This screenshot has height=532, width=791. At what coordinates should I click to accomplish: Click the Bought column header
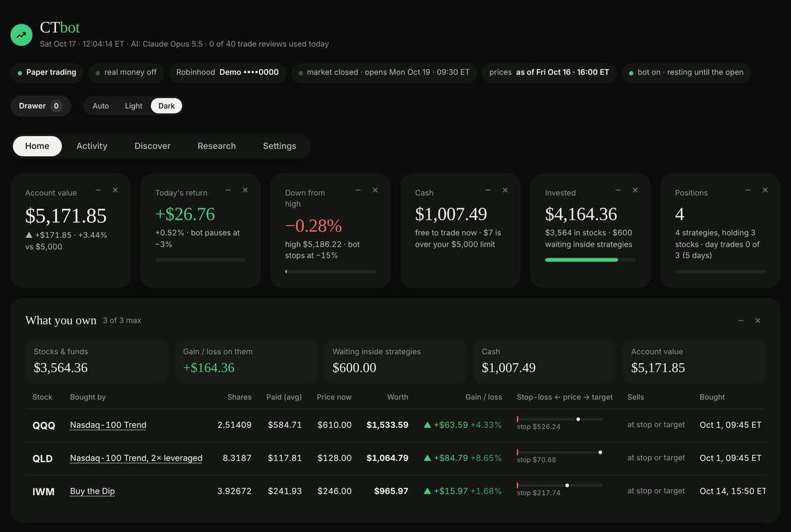(x=712, y=398)
